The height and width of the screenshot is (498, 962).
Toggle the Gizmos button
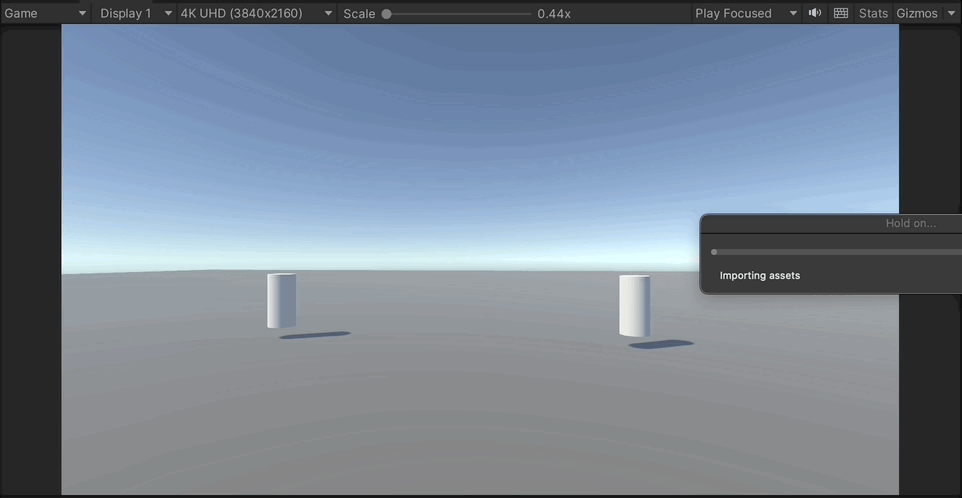(x=917, y=13)
